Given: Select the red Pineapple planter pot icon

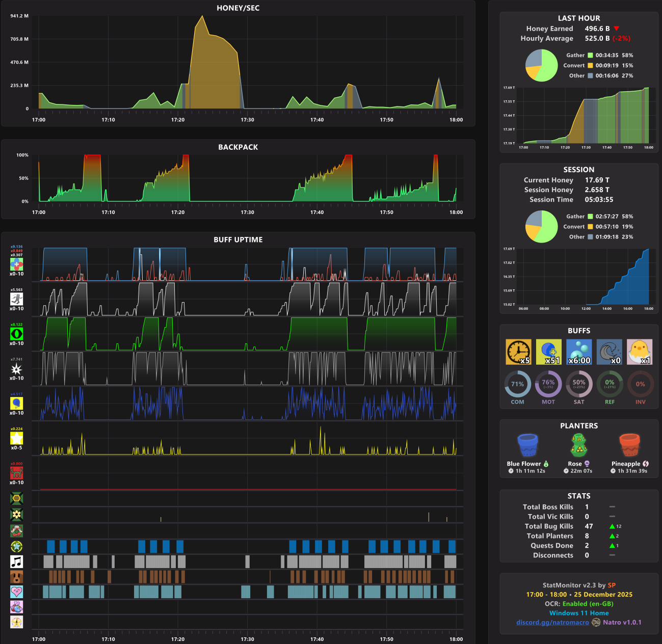Looking at the screenshot, I should point(630,445).
